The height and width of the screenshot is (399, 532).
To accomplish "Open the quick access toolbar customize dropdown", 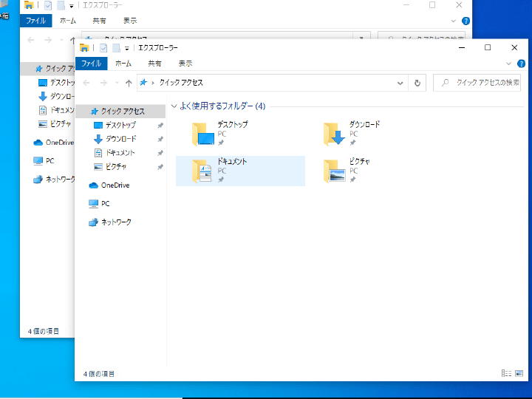I will (127, 48).
